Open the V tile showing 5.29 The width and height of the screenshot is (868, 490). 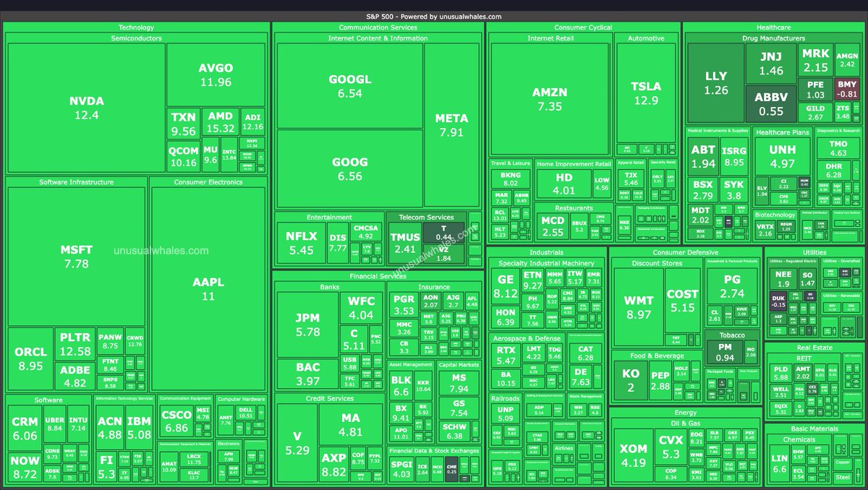[297, 444]
